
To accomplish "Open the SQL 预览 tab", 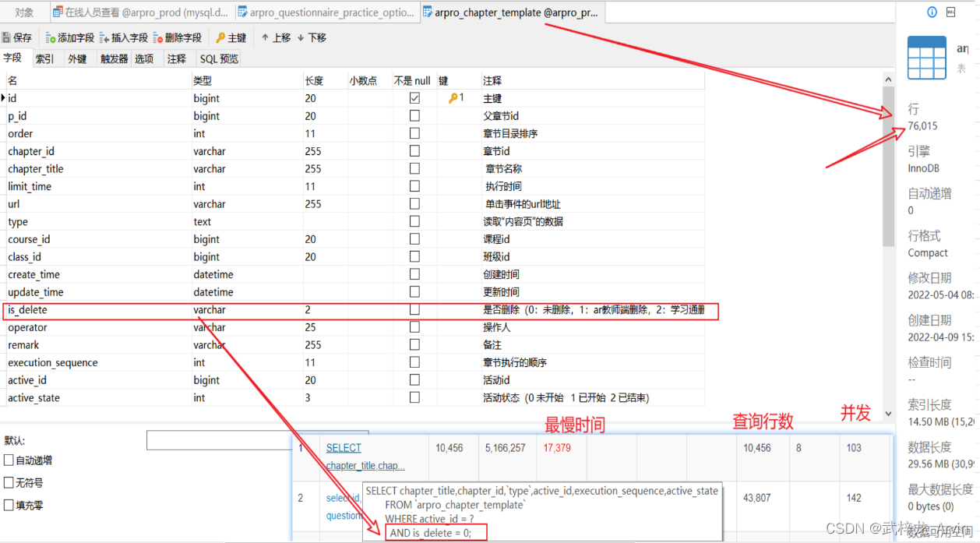I will click(x=219, y=58).
